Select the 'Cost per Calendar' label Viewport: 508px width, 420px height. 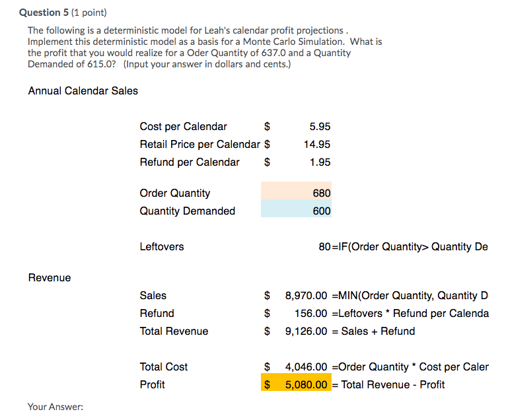(x=183, y=126)
